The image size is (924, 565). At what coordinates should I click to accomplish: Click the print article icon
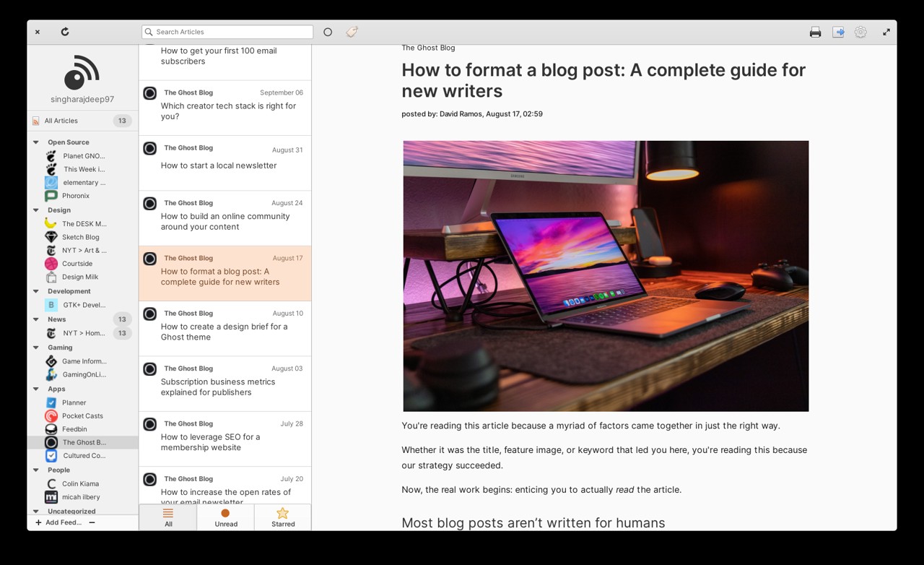point(815,32)
